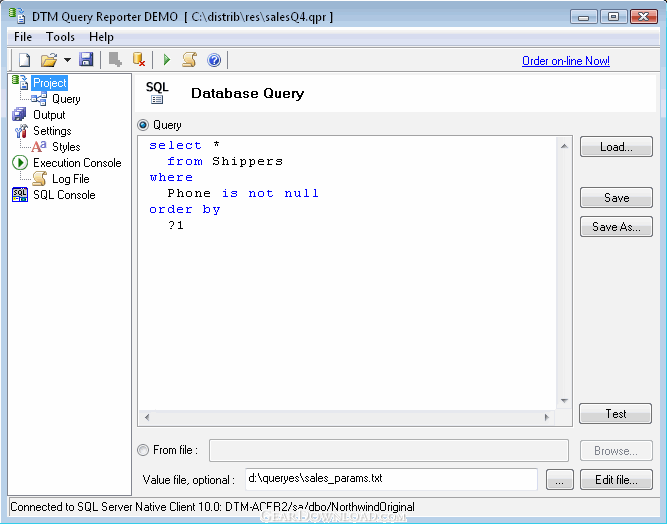Click the Edit file... button
Viewport: 667px width, 524px height.
point(616,480)
